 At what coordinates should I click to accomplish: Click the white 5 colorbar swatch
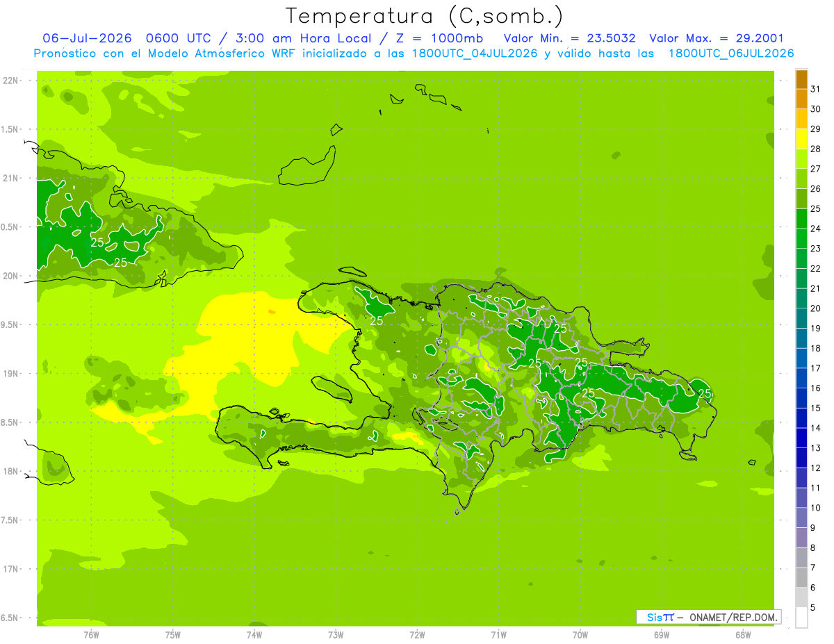tap(801, 618)
